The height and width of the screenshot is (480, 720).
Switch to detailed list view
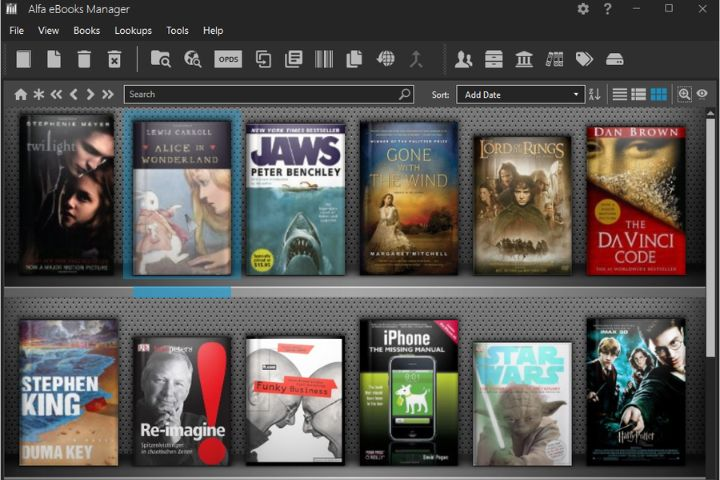click(x=639, y=95)
